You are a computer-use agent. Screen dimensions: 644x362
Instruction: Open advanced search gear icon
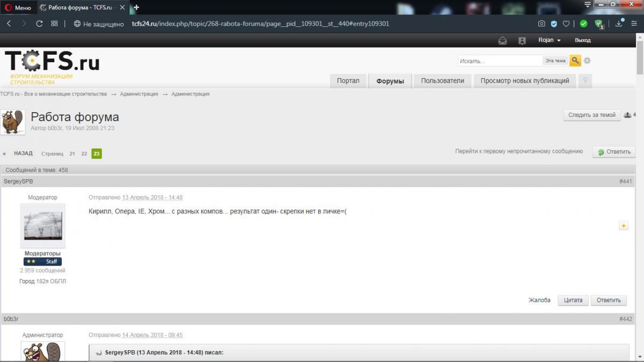point(587,61)
